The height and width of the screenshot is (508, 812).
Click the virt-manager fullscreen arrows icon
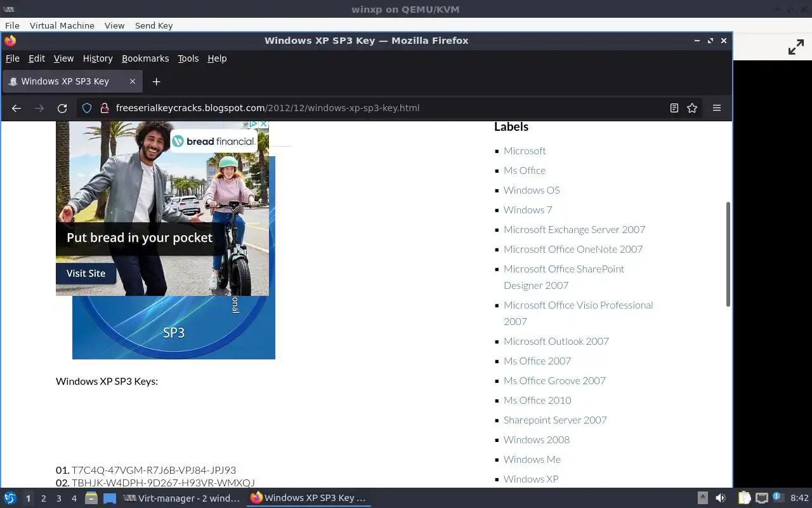pos(796,48)
